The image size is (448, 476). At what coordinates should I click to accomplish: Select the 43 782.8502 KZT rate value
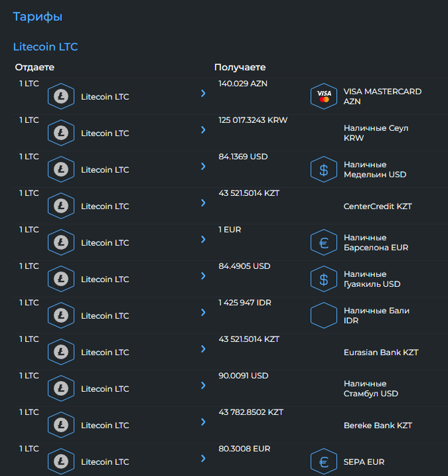tap(251, 412)
